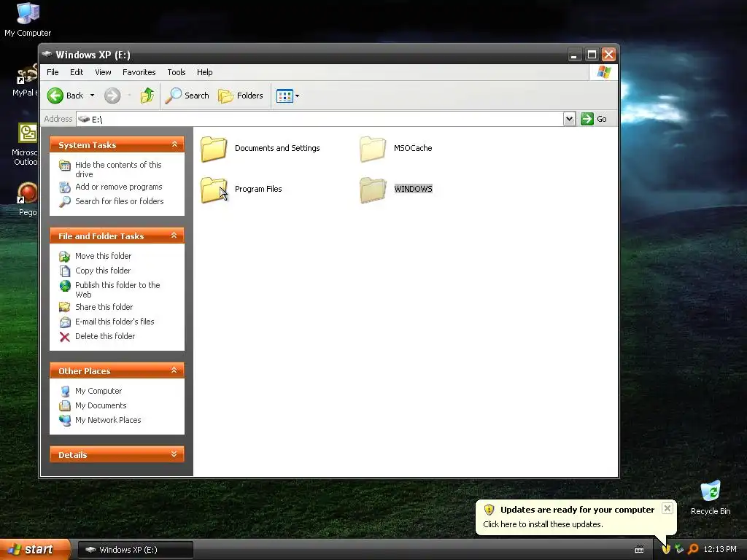Viewport: 747px width, 560px height.
Task: Click the Documents and Settings folder name
Action: pos(277,148)
